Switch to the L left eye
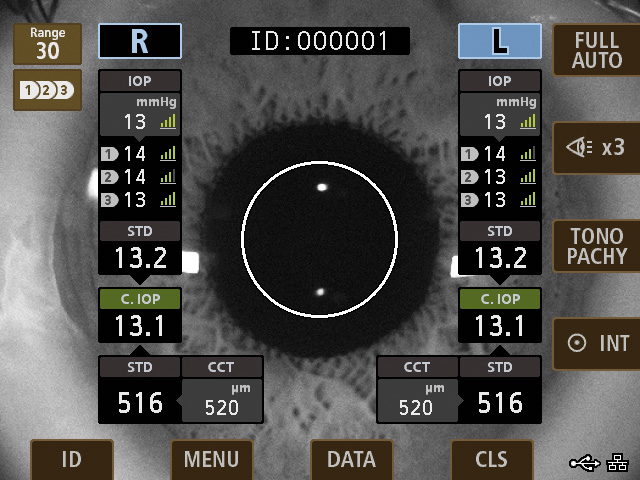The width and height of the screenshot is (640, 480). [499, 41]
